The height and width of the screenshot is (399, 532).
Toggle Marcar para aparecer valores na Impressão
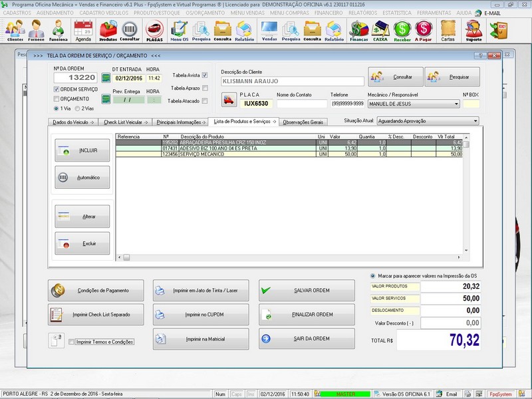tap(373, 276)
